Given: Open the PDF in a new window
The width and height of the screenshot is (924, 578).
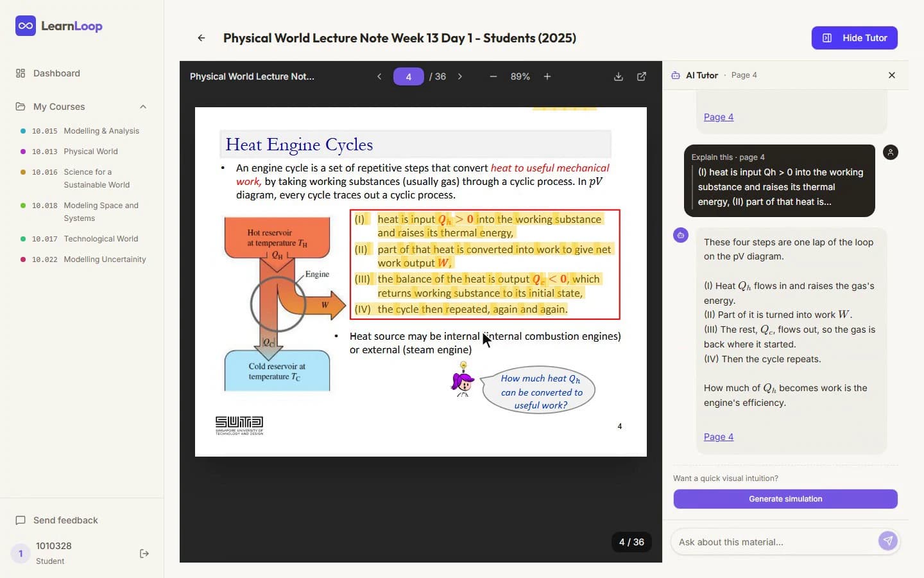Looking at the screenshot, I should point(642,76).
